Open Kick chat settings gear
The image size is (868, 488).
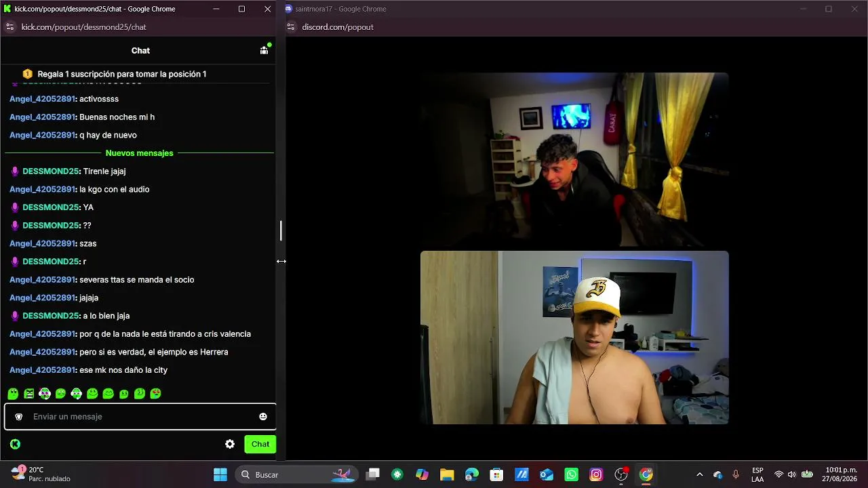230,444
